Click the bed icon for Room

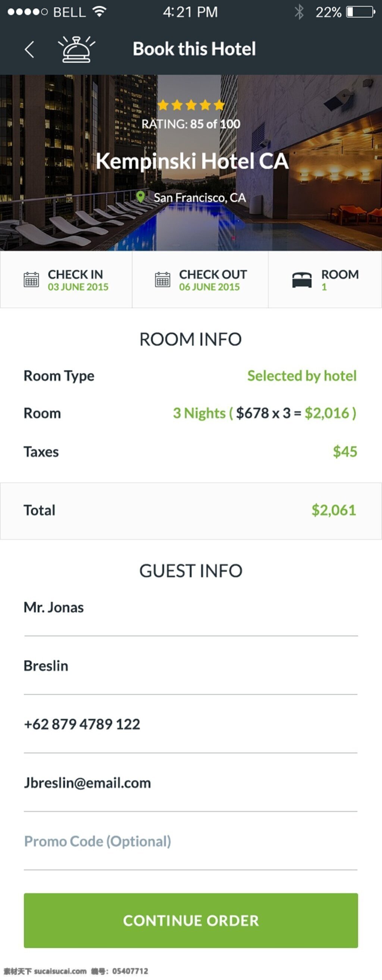(x=302, y=280)
